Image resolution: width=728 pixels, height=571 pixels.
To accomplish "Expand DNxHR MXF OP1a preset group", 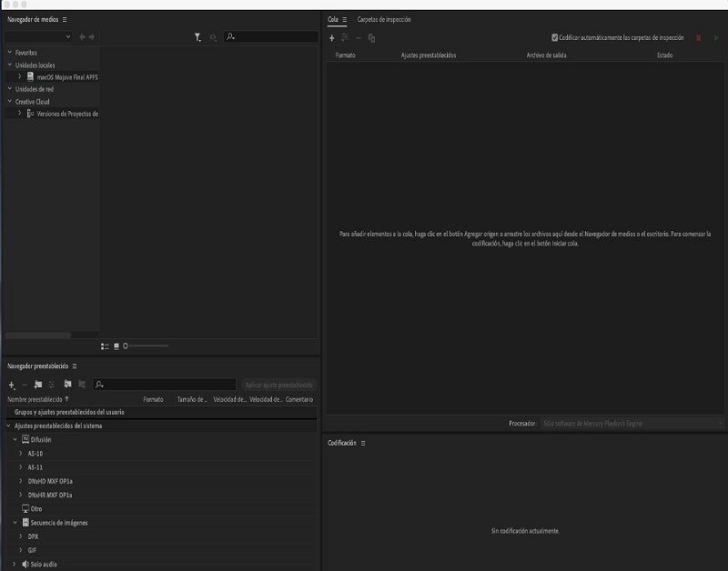I will pyautogui.click(x=20, y=495).
